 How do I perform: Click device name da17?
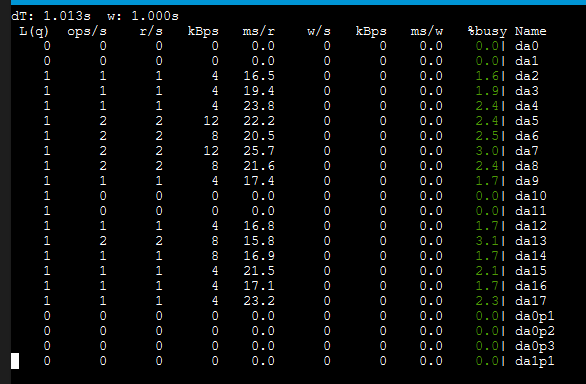click(x=531, y=301)
